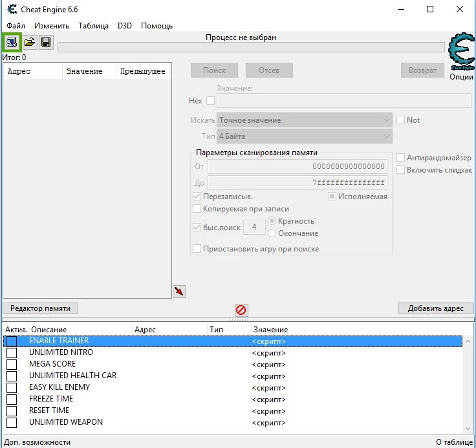
Task: Open the Файл menu
Action: [16, 26]
